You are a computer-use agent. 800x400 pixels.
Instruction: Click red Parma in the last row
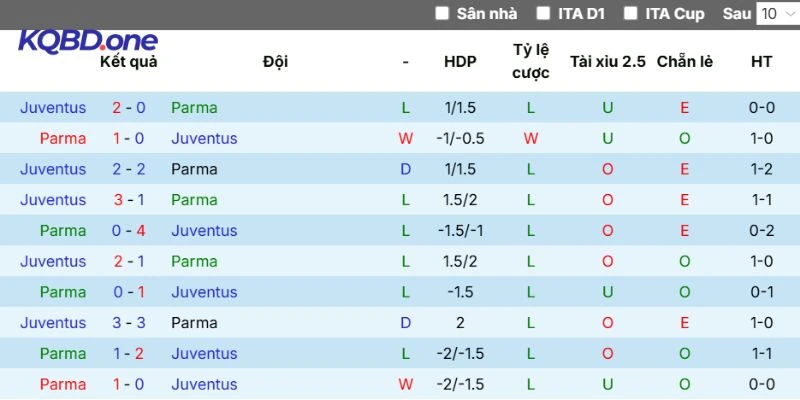63,385
